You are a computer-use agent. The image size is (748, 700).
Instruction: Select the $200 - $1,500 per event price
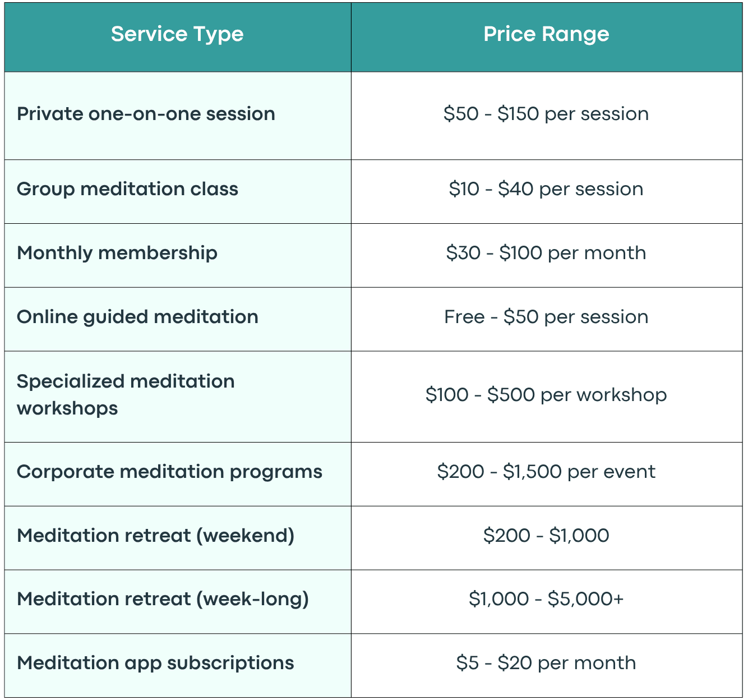click(546, 472)
